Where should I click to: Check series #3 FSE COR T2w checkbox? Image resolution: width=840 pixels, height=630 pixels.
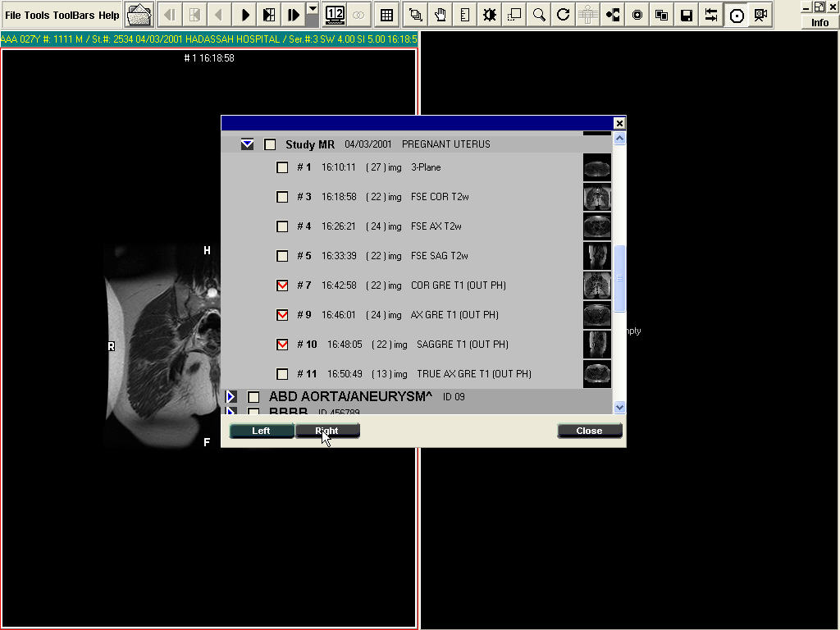[282, 197]
